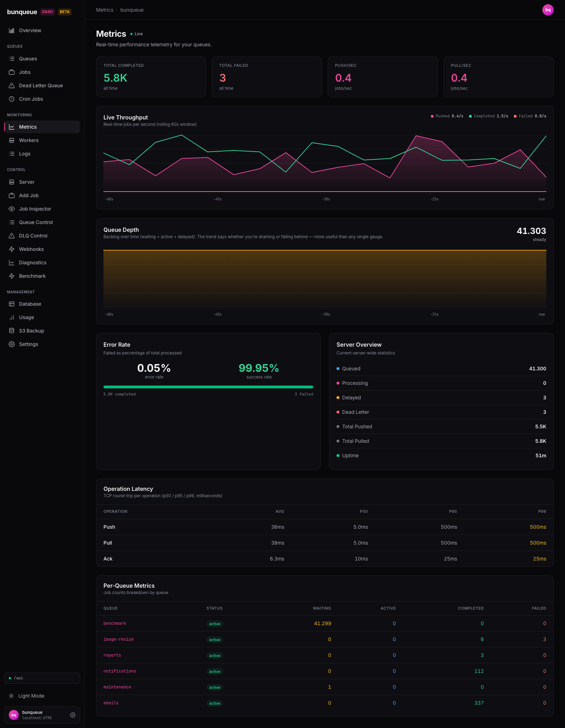Click the Pull/Sec 0.4 card
The image size is (565, 728).
499,77
